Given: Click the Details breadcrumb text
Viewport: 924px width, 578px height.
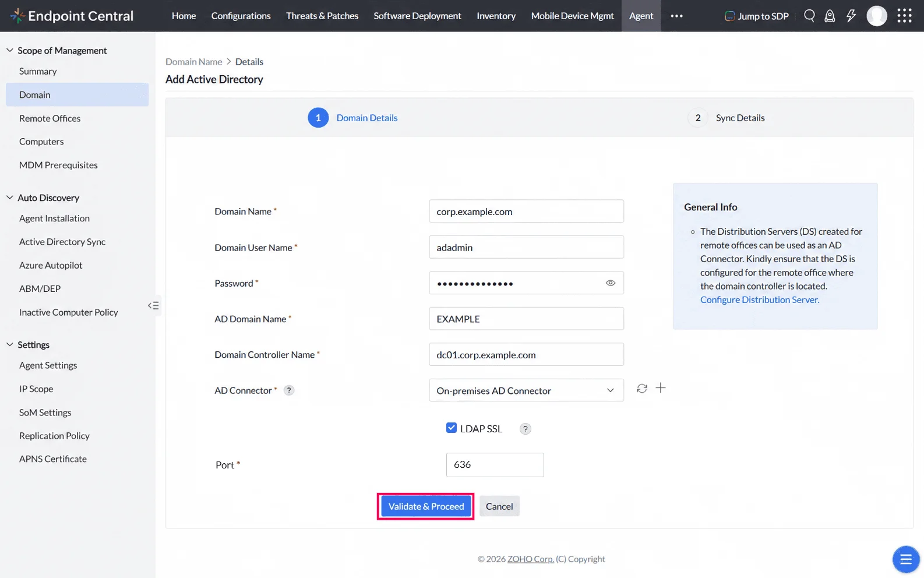Looking at the screenshot, I should point(249,62).
